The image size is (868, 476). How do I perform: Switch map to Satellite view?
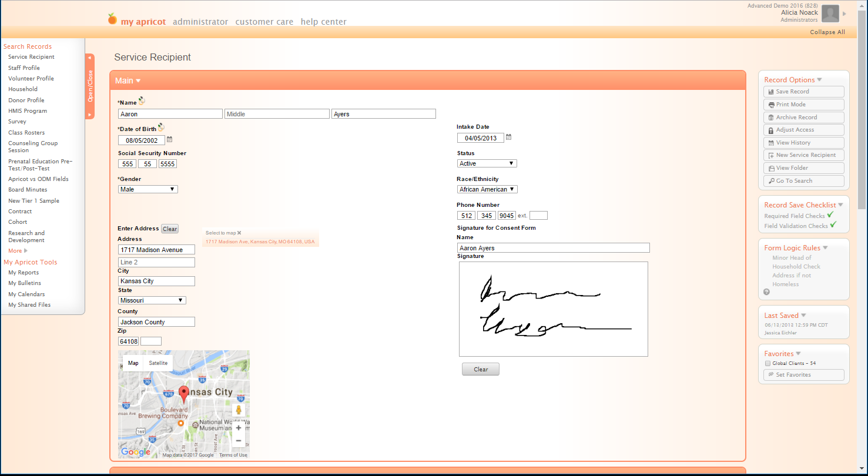click(158, 363)
